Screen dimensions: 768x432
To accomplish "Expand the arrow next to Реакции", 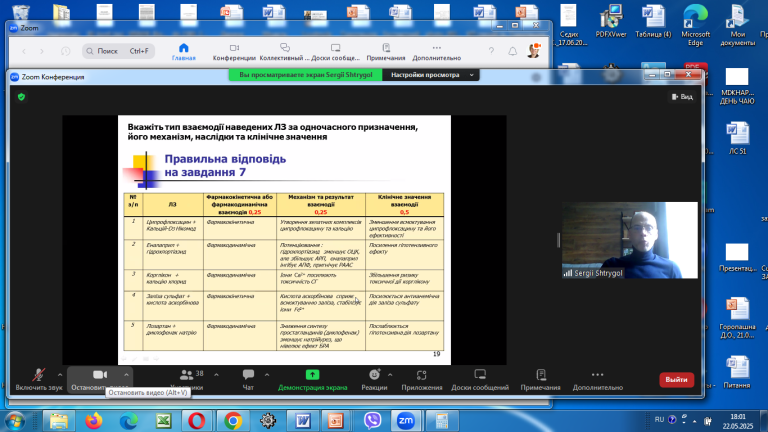I will coord(390,375).
